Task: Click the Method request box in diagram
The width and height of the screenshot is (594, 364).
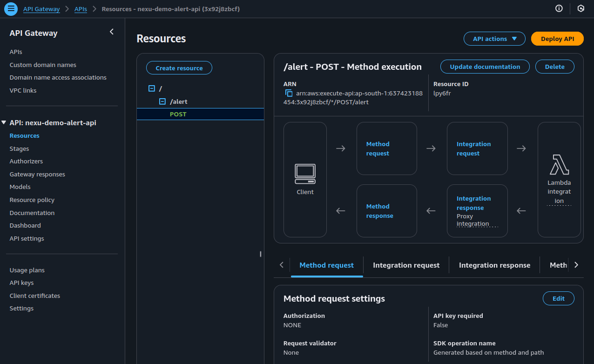Action: pyautogui.click(x=386, y=148)
